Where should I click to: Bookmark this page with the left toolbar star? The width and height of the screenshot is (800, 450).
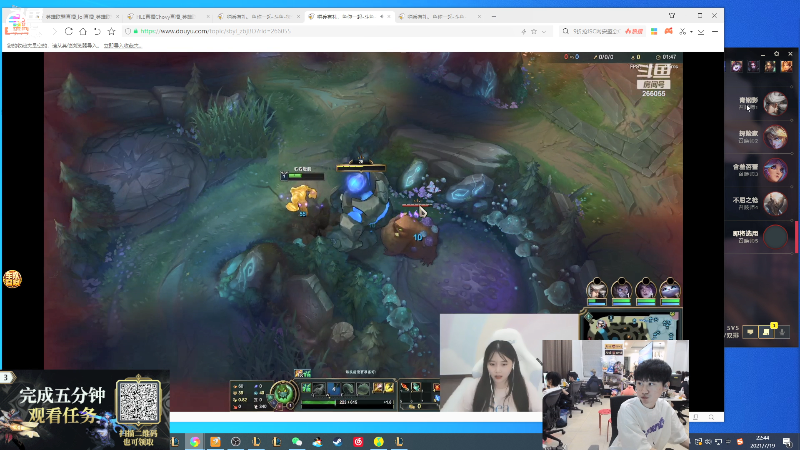(x=111, y=31)
